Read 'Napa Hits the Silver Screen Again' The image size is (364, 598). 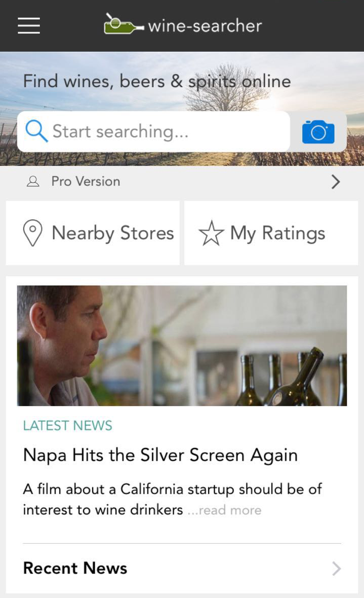(x=160, y=455)
